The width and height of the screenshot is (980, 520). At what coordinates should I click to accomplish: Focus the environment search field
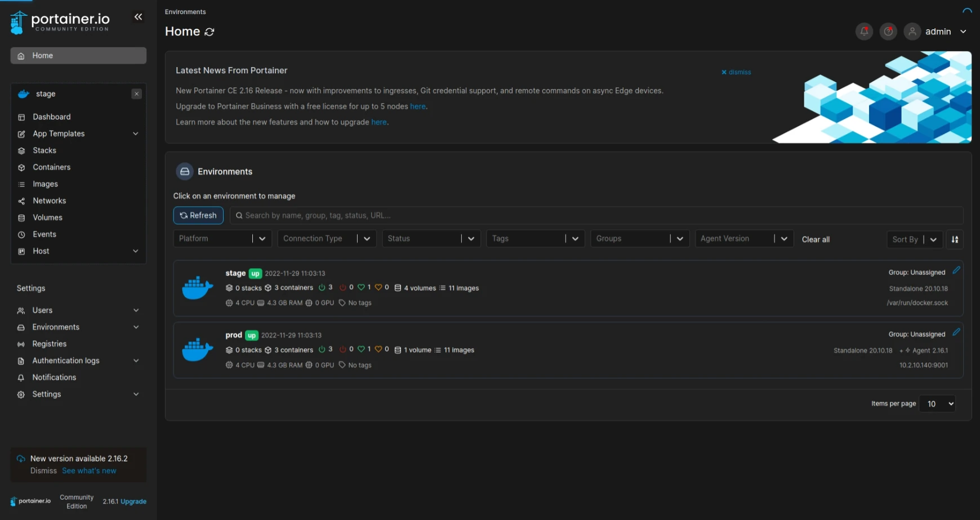[x=597, y=216]
